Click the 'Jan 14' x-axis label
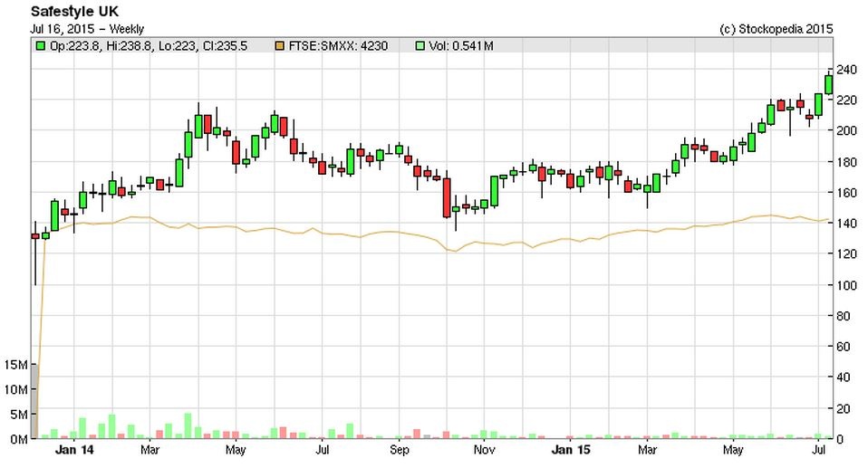 point(74,450)
